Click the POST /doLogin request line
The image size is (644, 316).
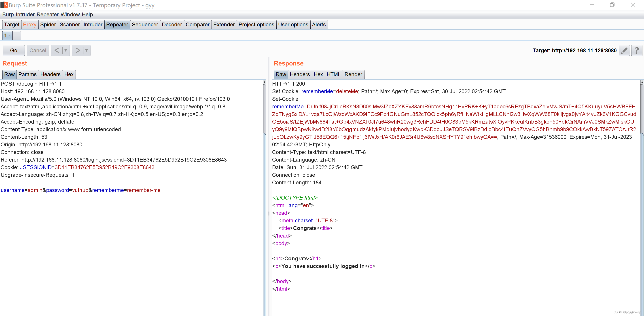tap(31, 84)
